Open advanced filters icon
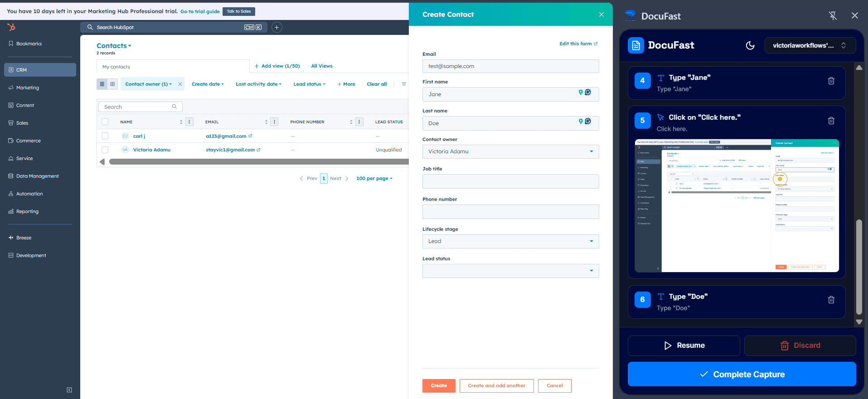 404,84
